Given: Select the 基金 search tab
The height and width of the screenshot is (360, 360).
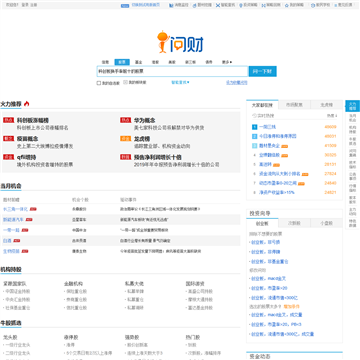Looking at the screenshot, I should tap(138, 62).
